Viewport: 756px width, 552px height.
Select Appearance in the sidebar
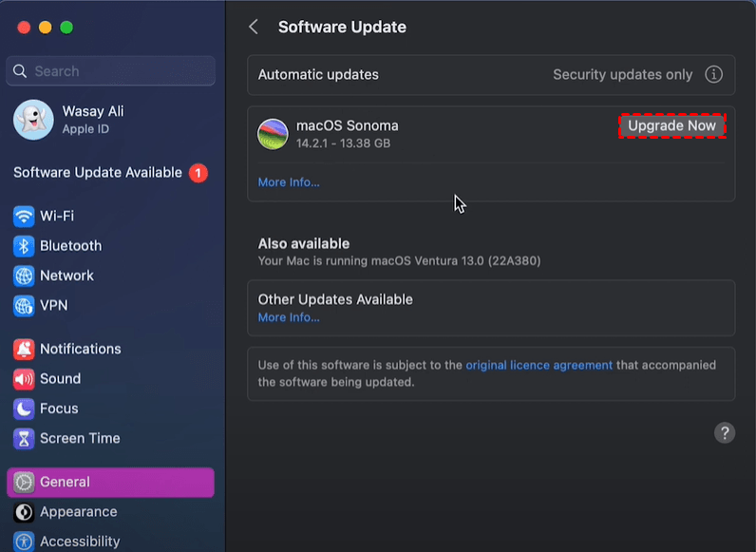(78, 512)
